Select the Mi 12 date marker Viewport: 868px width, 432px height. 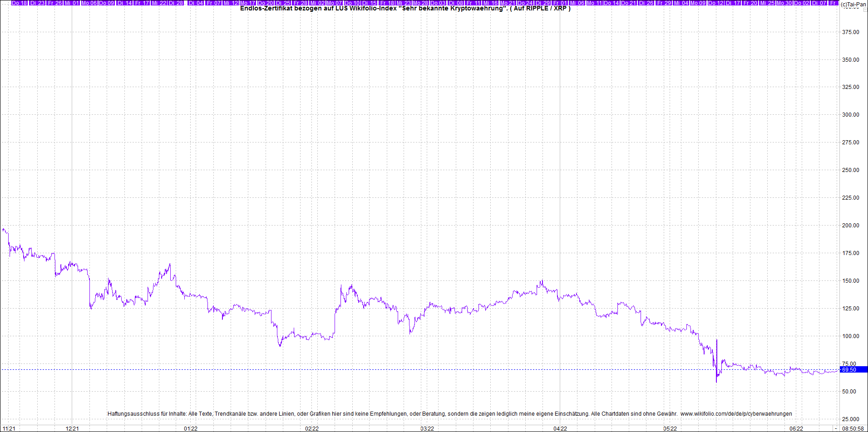231,3
